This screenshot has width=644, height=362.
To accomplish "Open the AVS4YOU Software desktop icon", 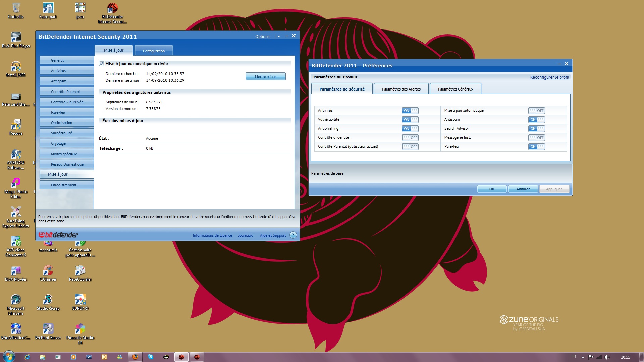I will pos(16,159).
